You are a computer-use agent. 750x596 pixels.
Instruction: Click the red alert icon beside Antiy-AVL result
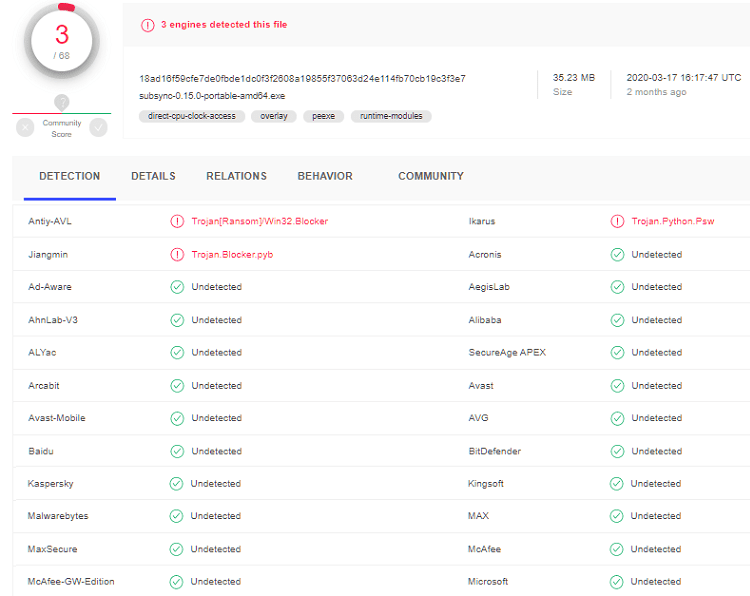click(177, 221)
